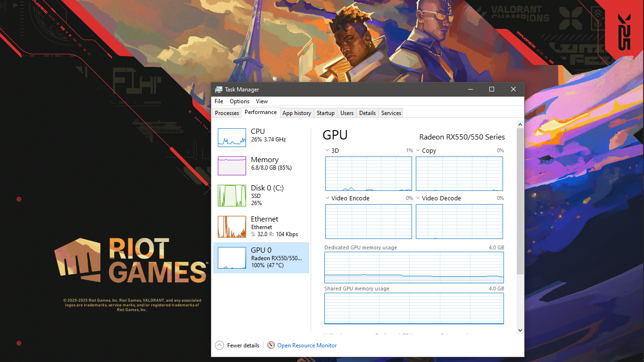
Task: Click the '26% 3.74 GHz' CPU value
Action: [268, 140]
